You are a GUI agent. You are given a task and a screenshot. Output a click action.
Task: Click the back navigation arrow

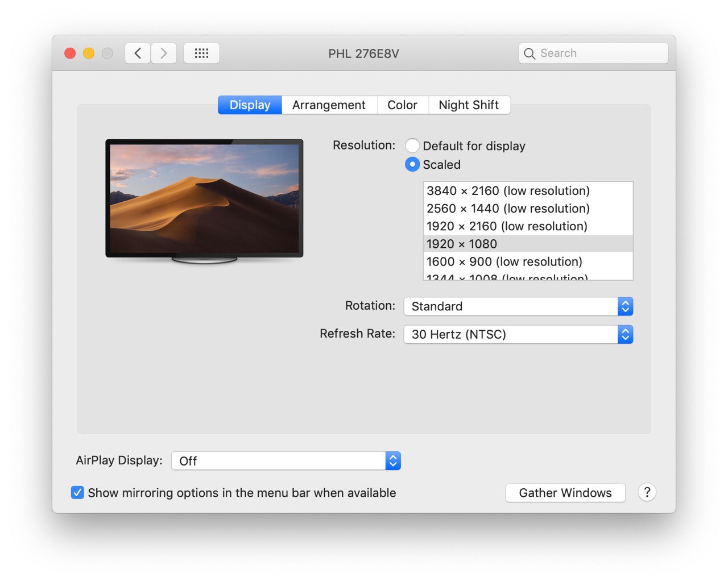pyautogui.click(x=138, y=53)
